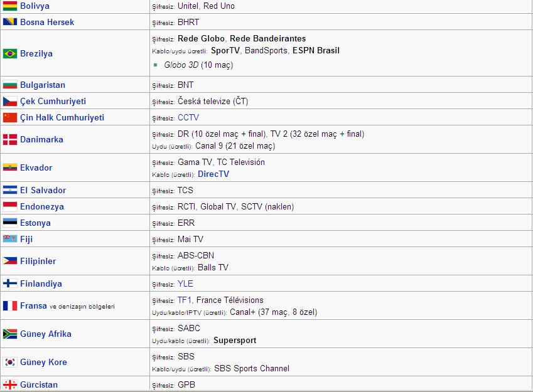
Task: Click the Czech Republic flag icon
Action: [10, 101]
